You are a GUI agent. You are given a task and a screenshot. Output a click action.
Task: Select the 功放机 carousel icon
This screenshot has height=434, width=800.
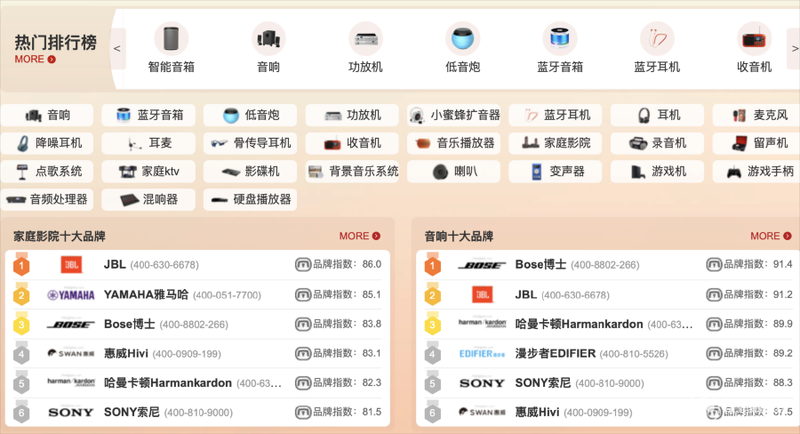365,39
